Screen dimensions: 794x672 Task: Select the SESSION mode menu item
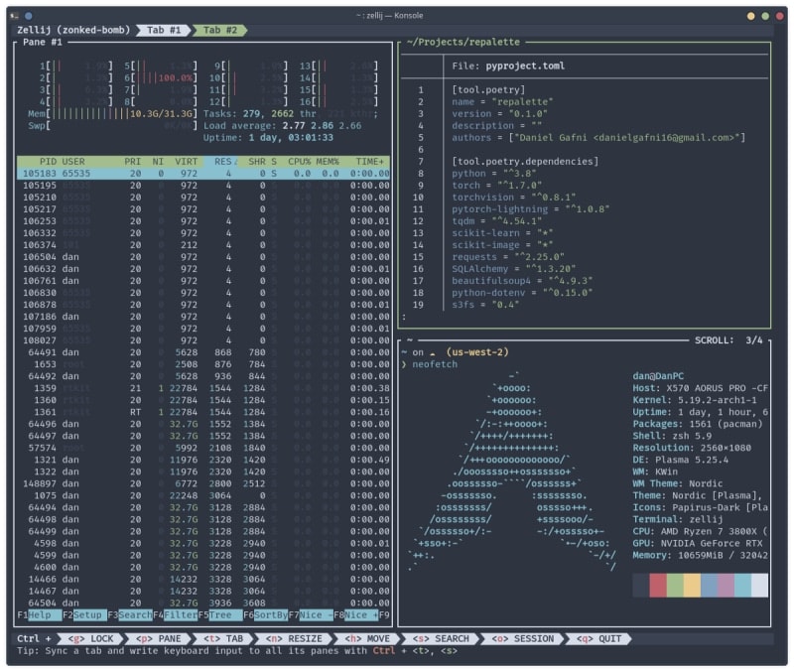pyautogui.click(x=525, y=638)
